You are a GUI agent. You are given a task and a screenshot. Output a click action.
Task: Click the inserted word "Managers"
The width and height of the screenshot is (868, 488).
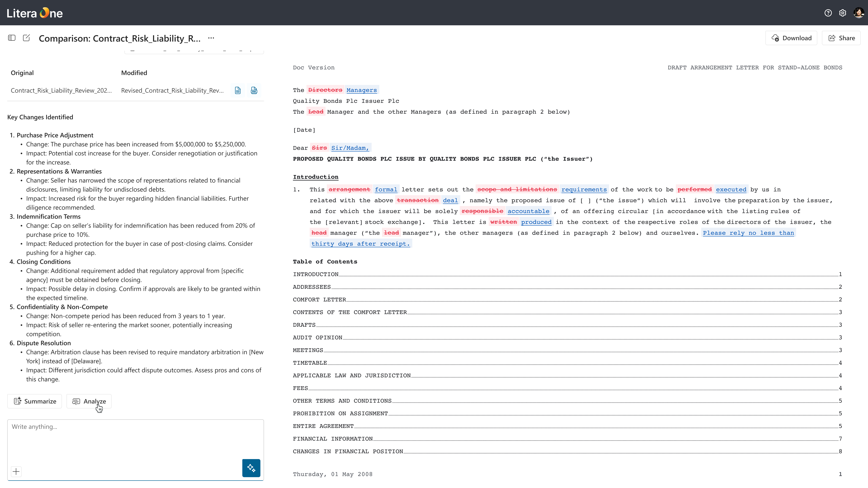362,90
